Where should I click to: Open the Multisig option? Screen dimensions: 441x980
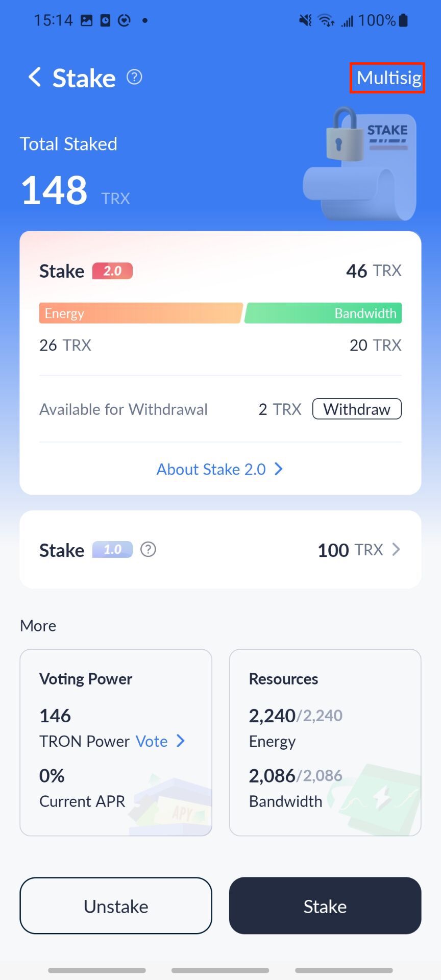tap(388, 78)
